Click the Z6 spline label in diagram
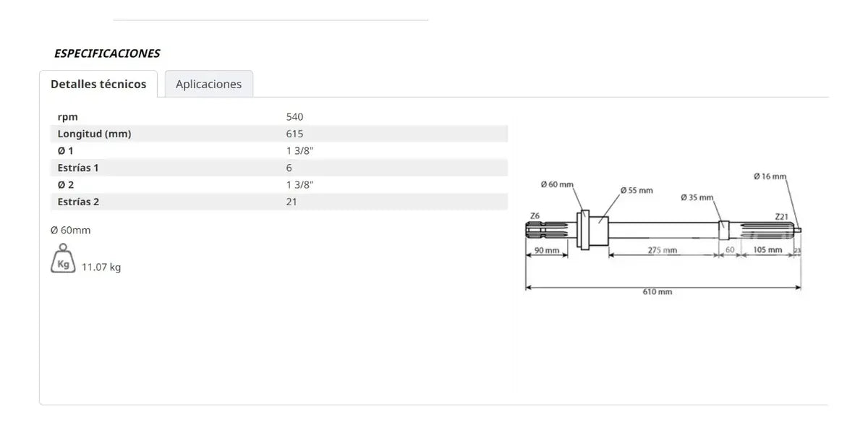The width and height of the screenshot is (868, 425). pyautogui.click(x=535, y=215)
